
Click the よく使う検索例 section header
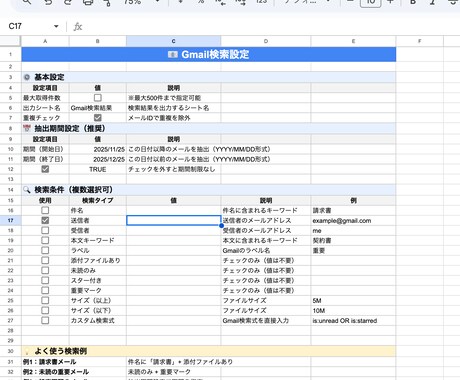(209, 351)
